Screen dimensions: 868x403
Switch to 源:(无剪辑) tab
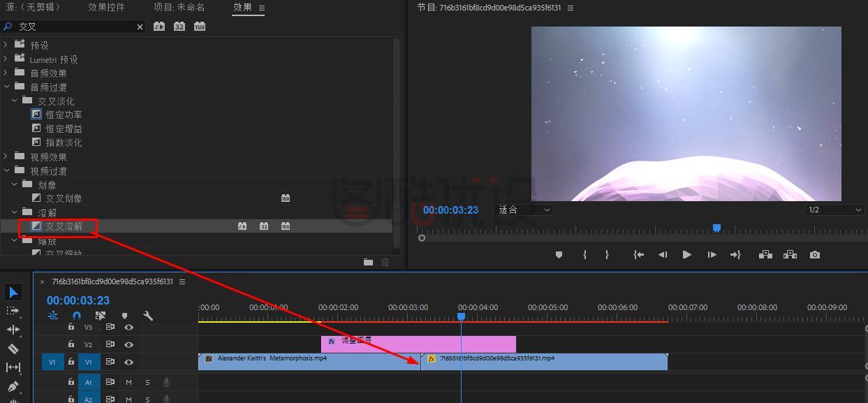point(33,7)
